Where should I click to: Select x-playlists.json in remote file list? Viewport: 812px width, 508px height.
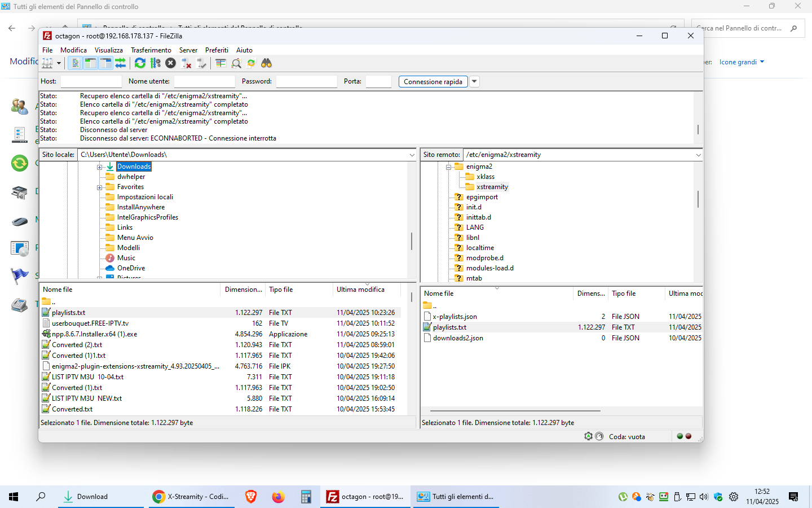[454, 317]
